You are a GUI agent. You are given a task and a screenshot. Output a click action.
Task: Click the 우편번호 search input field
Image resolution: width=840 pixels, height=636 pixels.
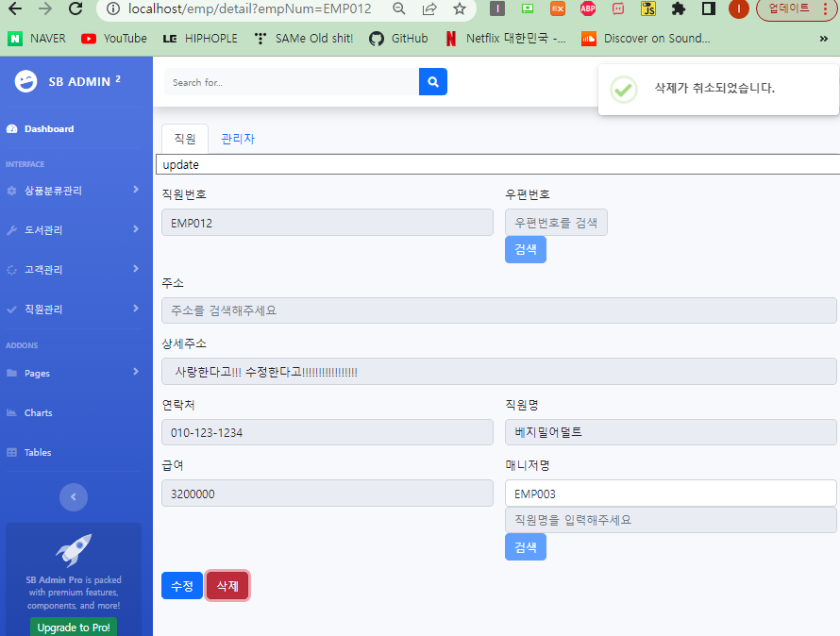[x=556, y=223]
